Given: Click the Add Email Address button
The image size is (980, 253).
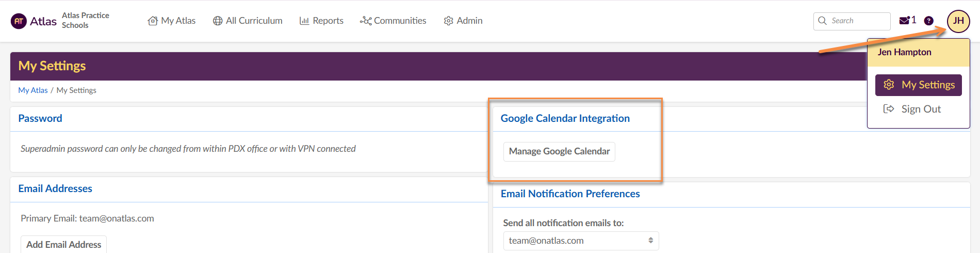Looking at the screenshot, I should pos(63,244).
